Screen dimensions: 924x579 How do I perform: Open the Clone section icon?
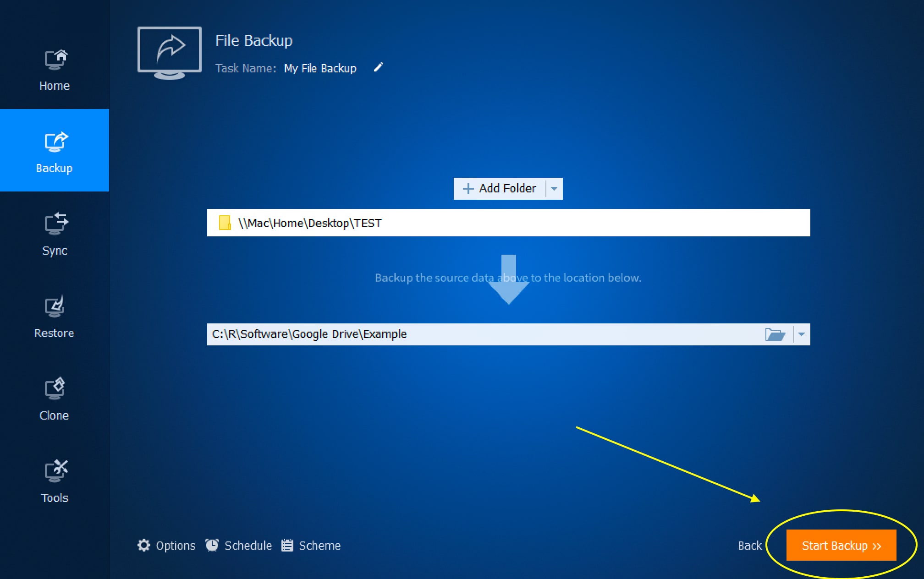(55, 388)
